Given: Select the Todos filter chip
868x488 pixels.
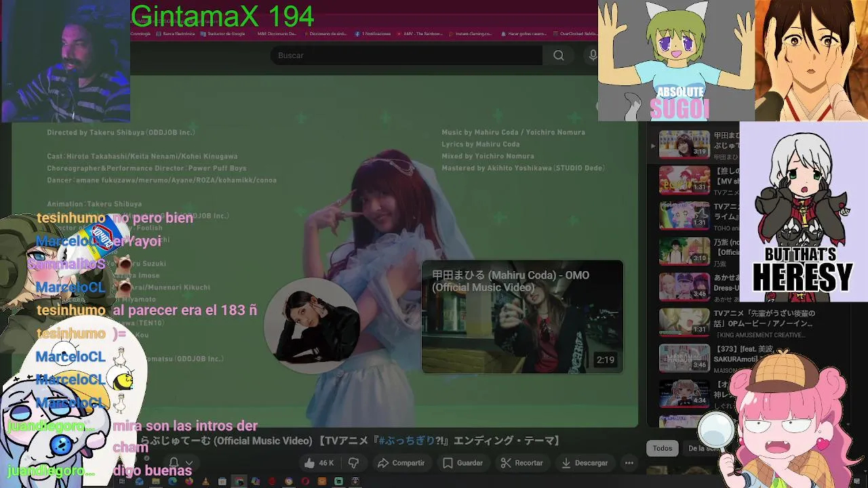Looking at the screenshot, I should point(663,448).
